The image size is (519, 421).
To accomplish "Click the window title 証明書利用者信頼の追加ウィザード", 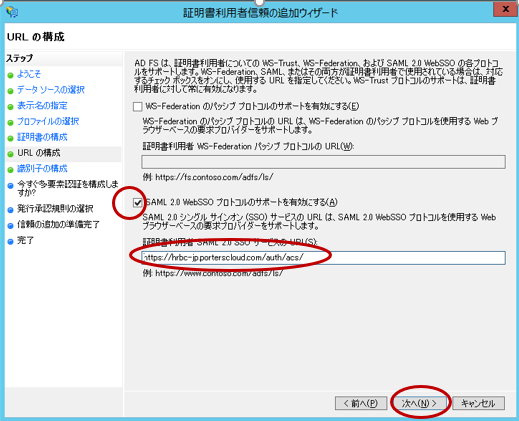I will [260, 13].
